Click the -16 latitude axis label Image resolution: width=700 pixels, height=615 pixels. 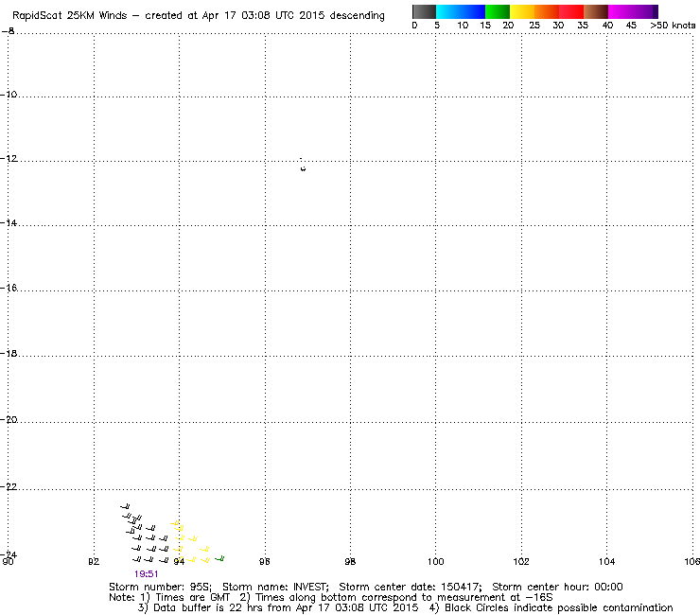9,288
